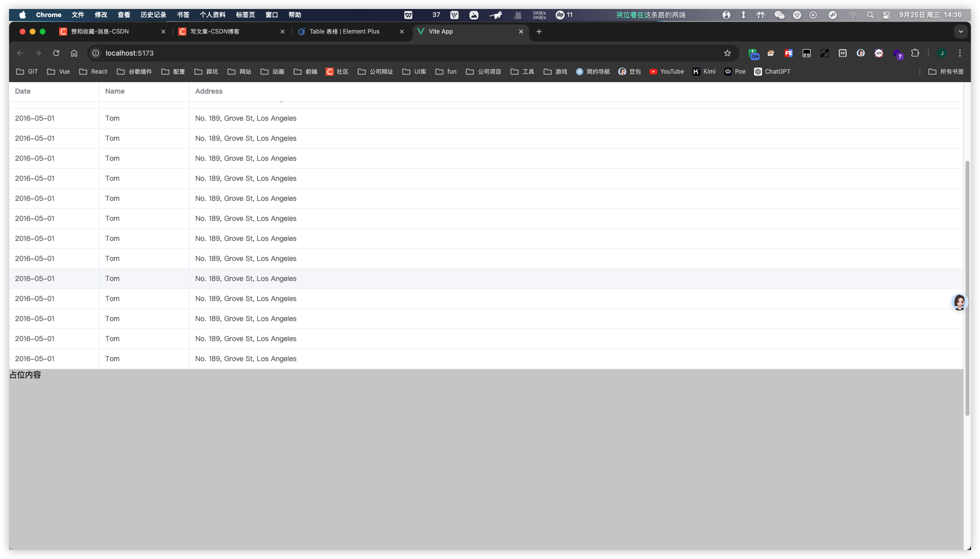This screenshot has height=559, width=980.
Task: Open the YouTube bookmark
Action: click(x=666, y=72)
